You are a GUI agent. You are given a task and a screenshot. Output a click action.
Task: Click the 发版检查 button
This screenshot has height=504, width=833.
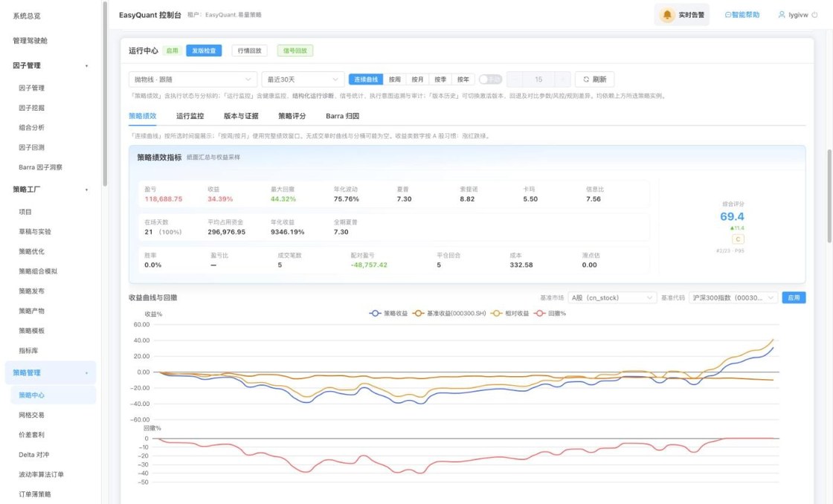[x=204, y=51]
